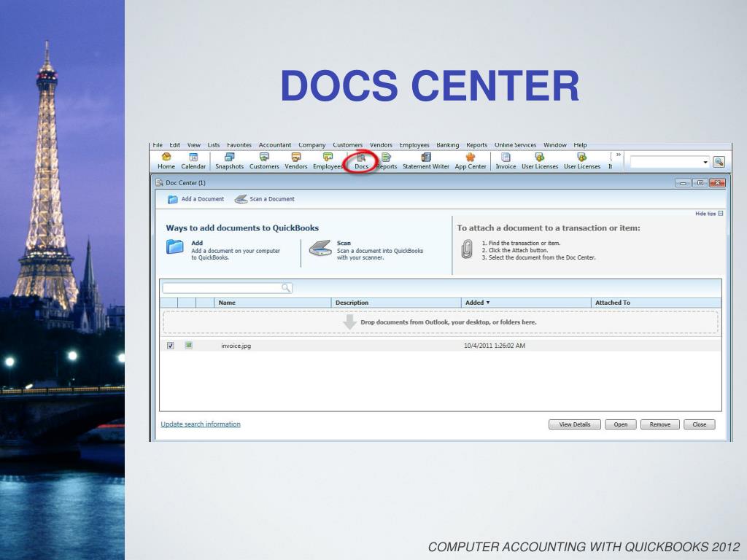
Task: Click the Open button
Action: point(621,424)
